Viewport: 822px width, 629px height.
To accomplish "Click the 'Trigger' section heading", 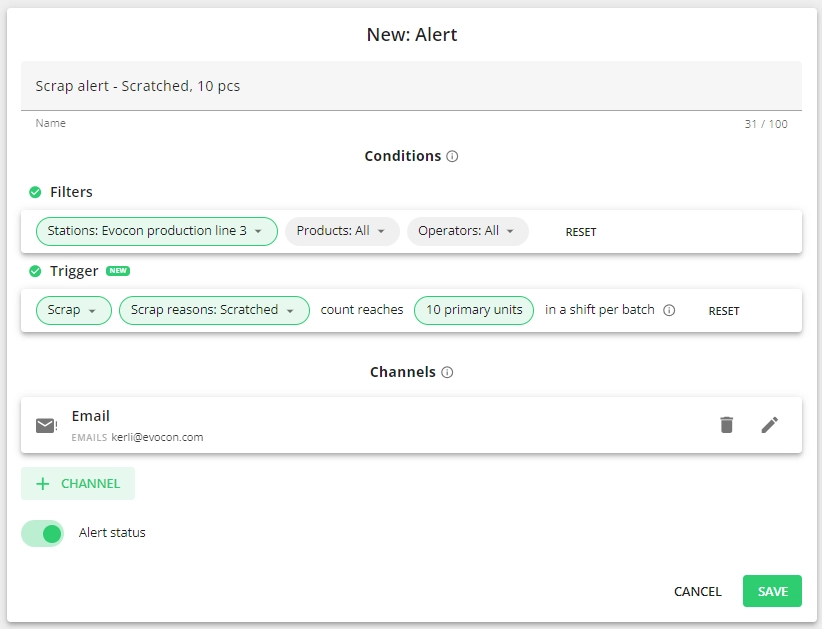I will (74, 272).
